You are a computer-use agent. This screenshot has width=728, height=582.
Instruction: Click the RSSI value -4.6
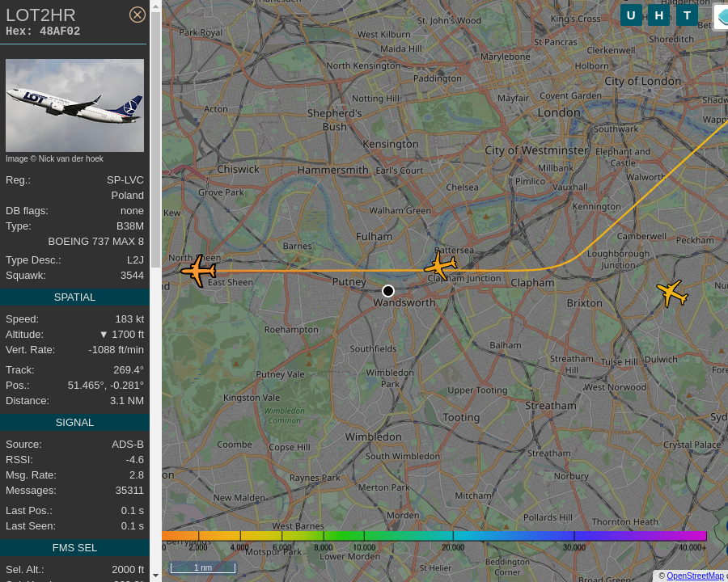click(134, 459)
